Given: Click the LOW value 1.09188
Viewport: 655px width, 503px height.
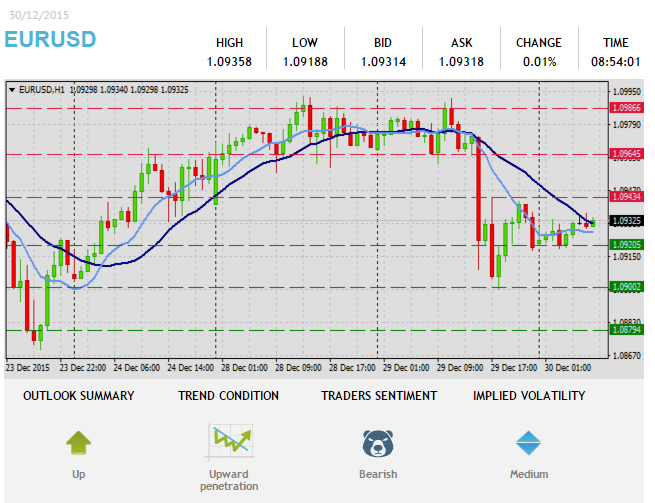Looking at the screenshot, I should 305,62.
